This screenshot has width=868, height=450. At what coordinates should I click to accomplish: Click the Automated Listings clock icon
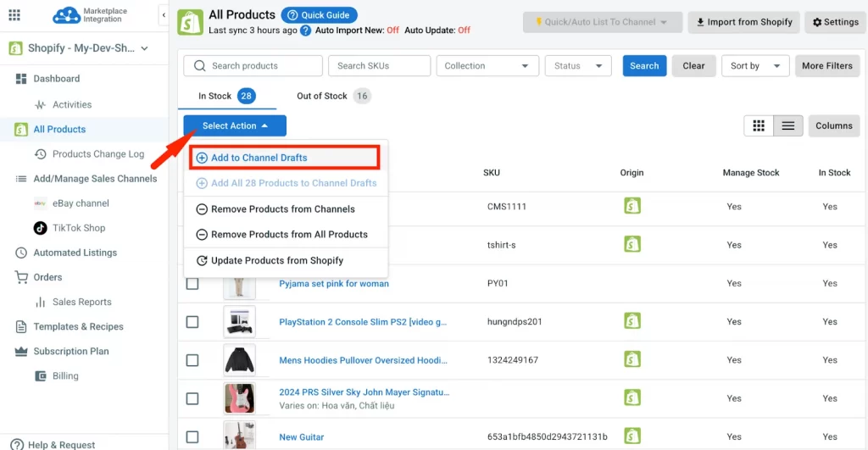pos(21,253)
